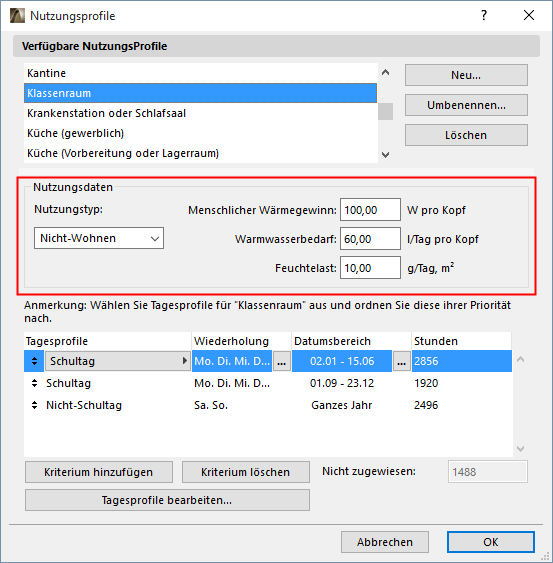This screenshot has width=553, height=563.
Task: Click reorder arrows for second Schultag row
Action: [34, 383]
